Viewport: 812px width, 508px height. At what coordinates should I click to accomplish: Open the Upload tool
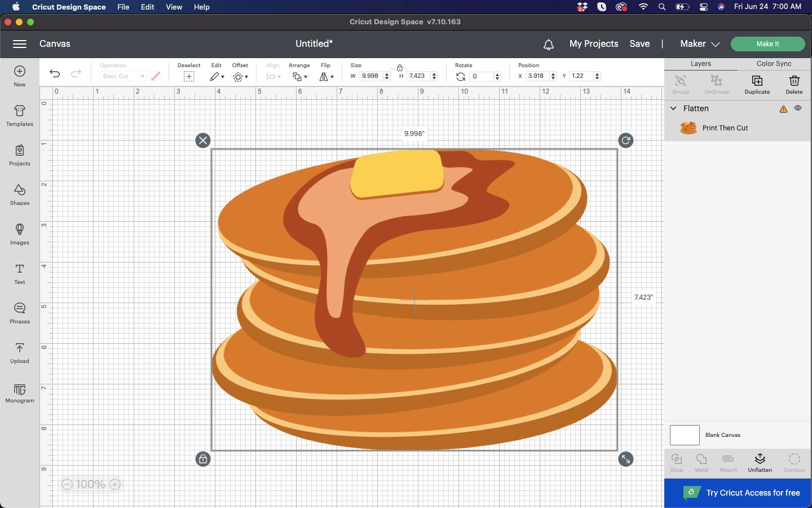point(19,353)
